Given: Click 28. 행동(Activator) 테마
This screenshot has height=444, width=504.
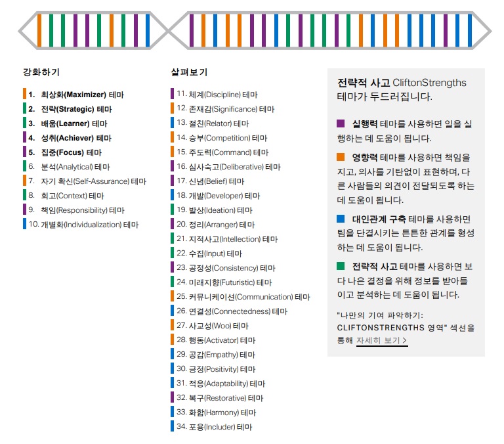Looking at the screenshot, I should point(213,340).
